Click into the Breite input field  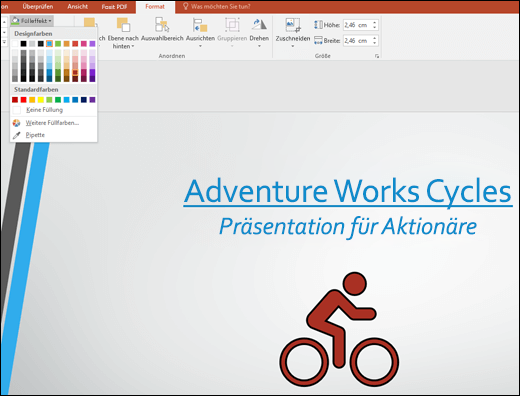(x=357, y=41)
